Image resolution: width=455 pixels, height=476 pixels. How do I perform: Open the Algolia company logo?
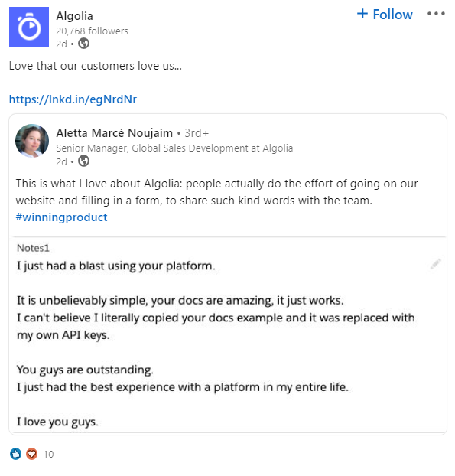click(29, 27)
